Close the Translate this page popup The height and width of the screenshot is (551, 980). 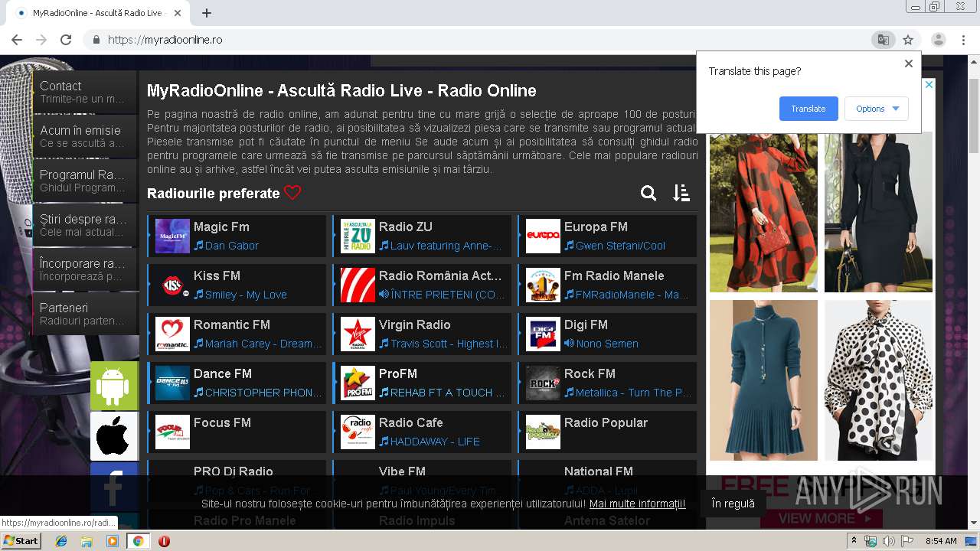(909, 64)
